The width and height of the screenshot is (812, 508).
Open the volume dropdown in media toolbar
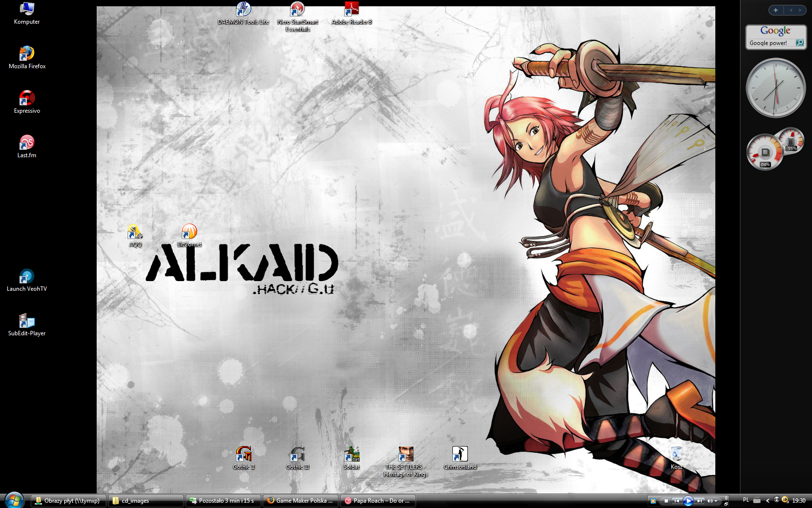[x=716, y=501]
